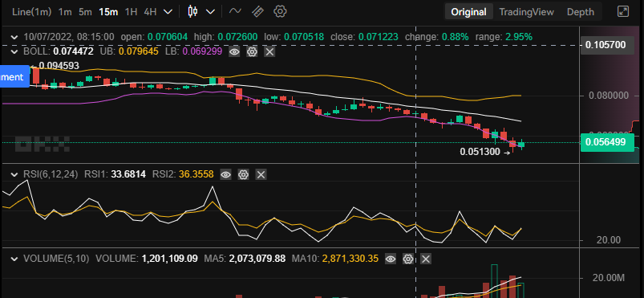The height and width of the screenshot is (298, 644).
Task: Click the low marker label 0.051300
Action: (480, 152)
